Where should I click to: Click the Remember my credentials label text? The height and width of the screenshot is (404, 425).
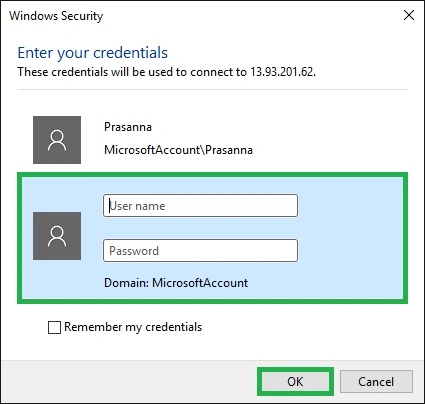[133, 327]
